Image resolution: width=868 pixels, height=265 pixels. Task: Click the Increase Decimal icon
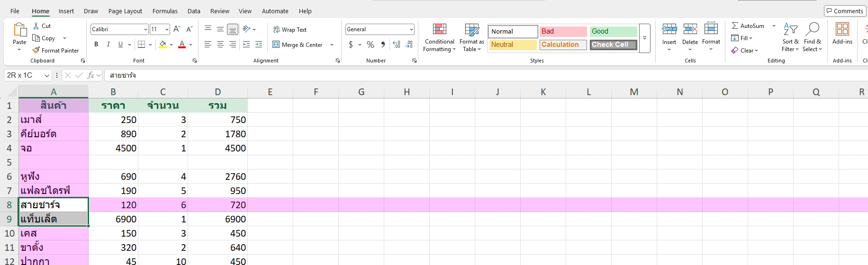coord(397,44)
